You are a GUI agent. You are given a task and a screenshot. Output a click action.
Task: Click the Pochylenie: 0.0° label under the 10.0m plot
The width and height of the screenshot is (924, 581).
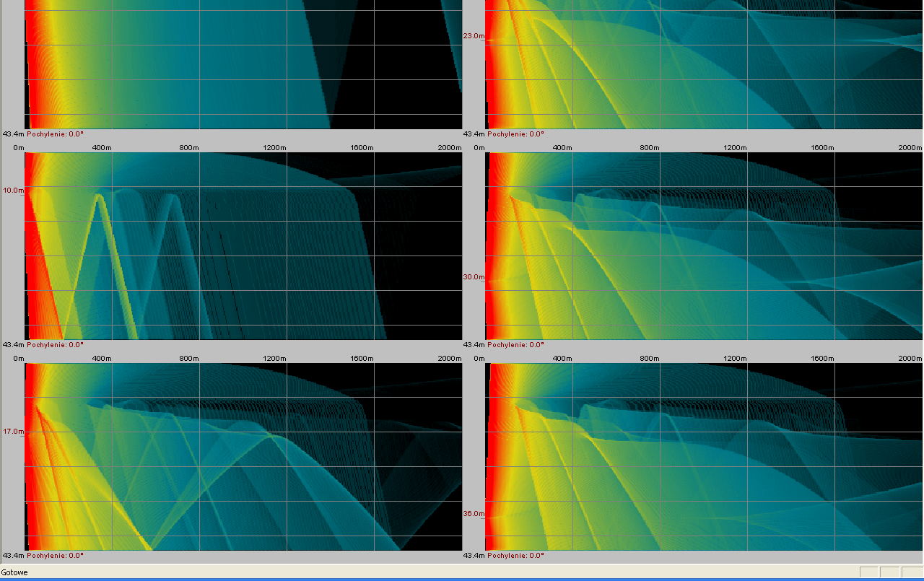pyautogui.click(x=56, y=345)
